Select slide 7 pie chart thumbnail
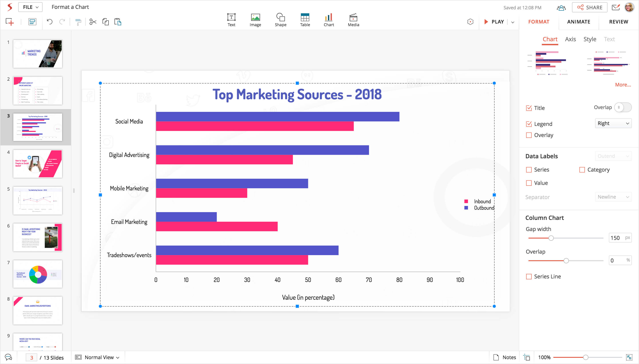The image size is (639, 364). (x=37, y=274)
